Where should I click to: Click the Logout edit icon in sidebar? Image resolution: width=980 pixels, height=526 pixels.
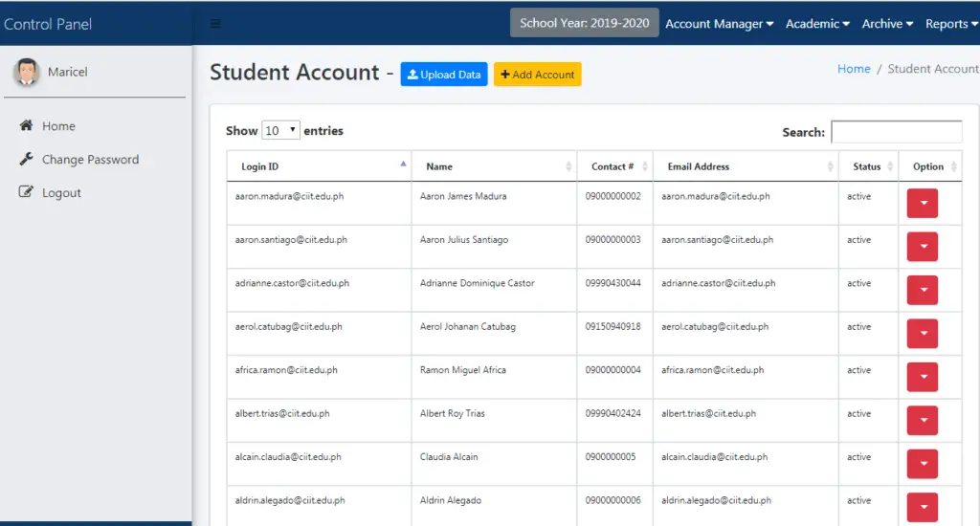click(26, 192)
